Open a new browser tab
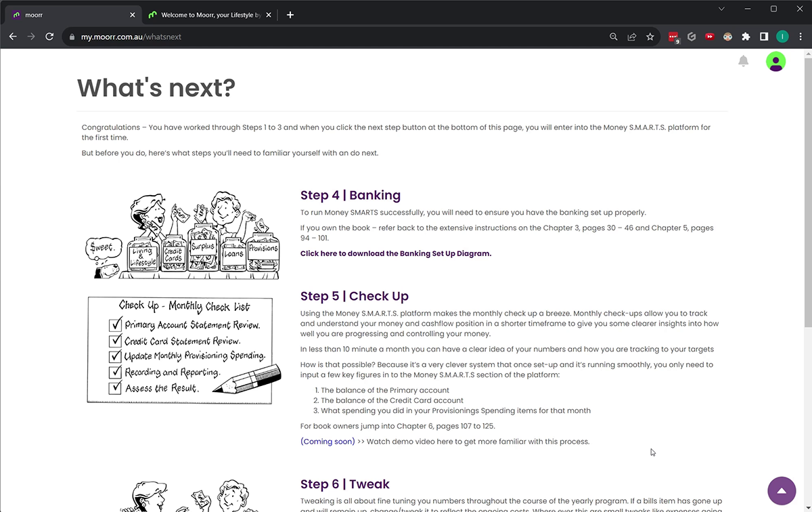Image resolution: width=812 pixels, height=512 pixels. pos(290,14)
